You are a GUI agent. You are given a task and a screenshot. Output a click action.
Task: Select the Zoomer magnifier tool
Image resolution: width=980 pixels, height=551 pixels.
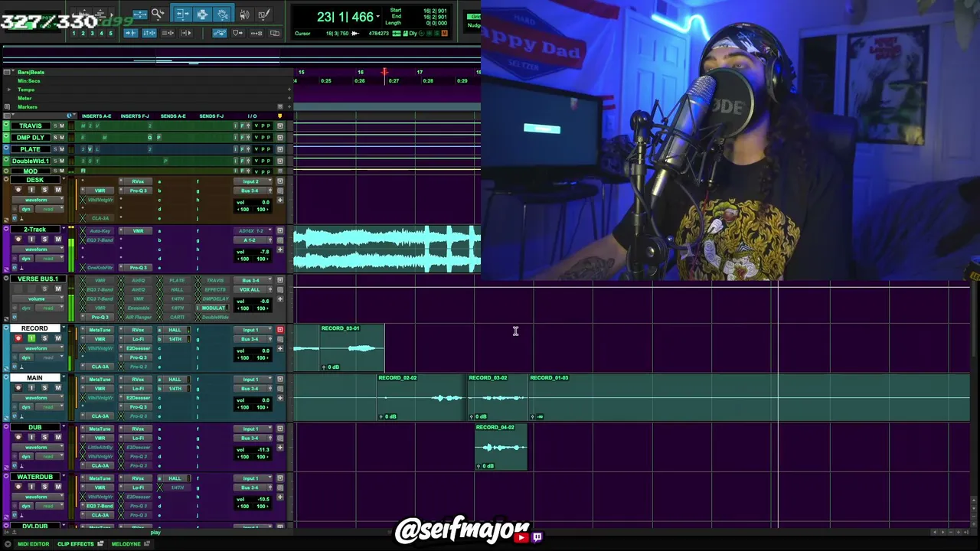coord(158,14)
